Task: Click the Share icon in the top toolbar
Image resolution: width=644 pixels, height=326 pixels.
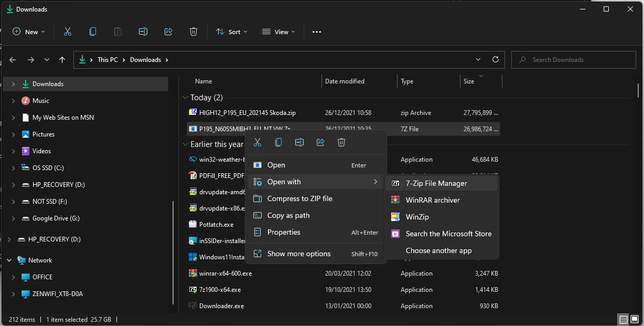Action: [168, 31]
